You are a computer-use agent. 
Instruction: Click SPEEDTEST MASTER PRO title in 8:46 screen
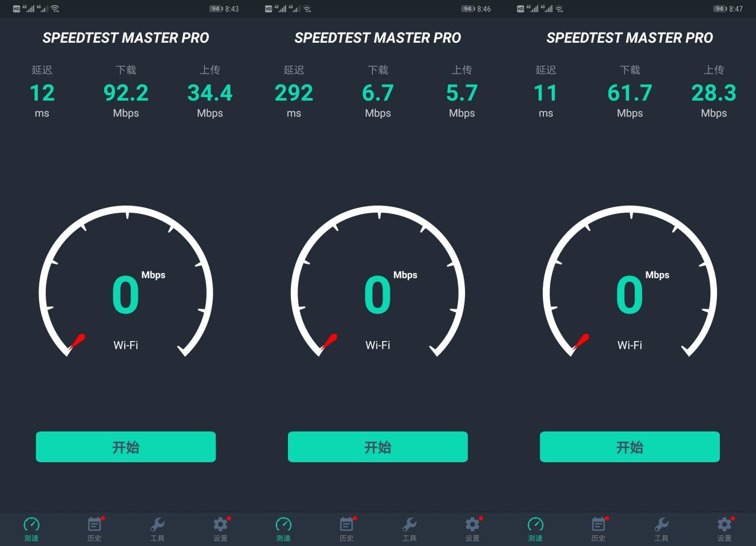point(378,38)
